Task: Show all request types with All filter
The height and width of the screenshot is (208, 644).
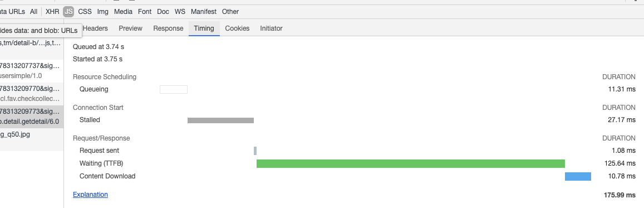Action: 34,12
